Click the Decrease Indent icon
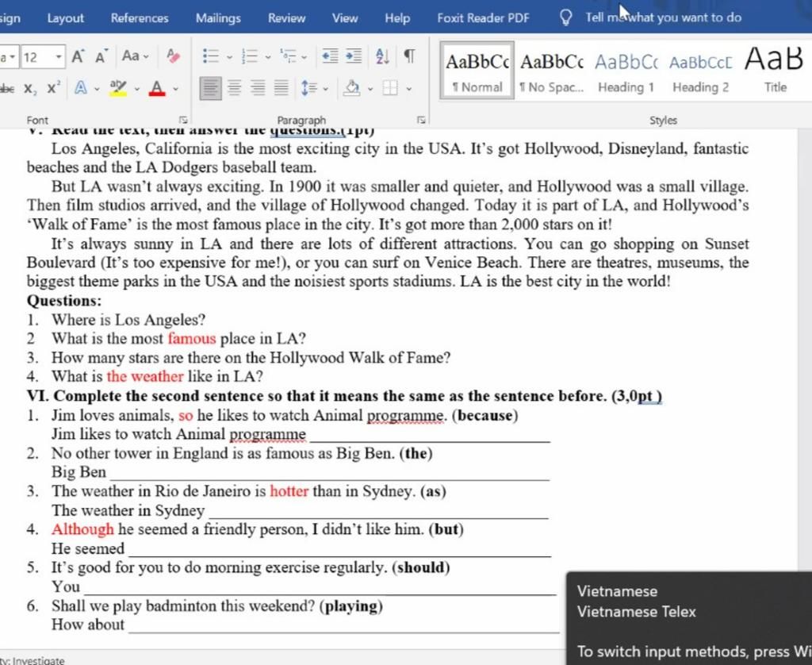The image size is (812, 665). (330, 56)
